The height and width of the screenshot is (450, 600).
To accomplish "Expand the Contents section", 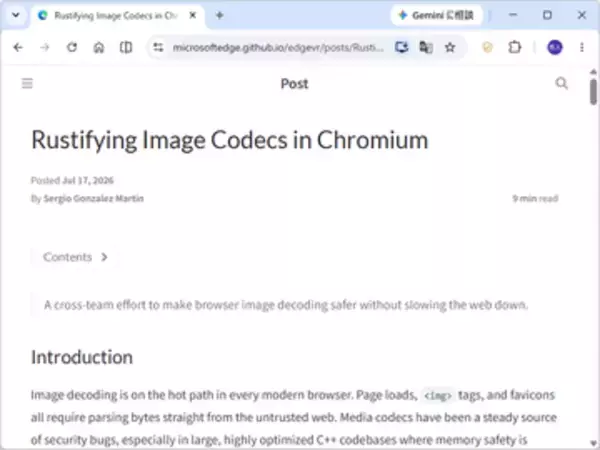I will (x=75, y=257).
